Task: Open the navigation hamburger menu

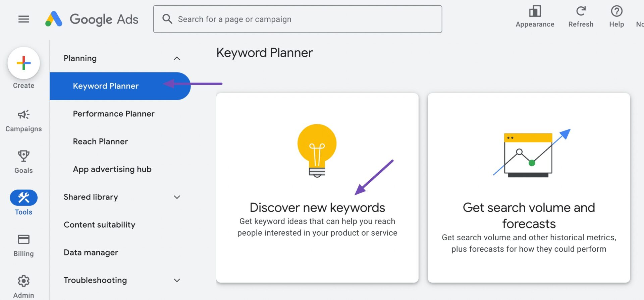Action: point(23,19)
